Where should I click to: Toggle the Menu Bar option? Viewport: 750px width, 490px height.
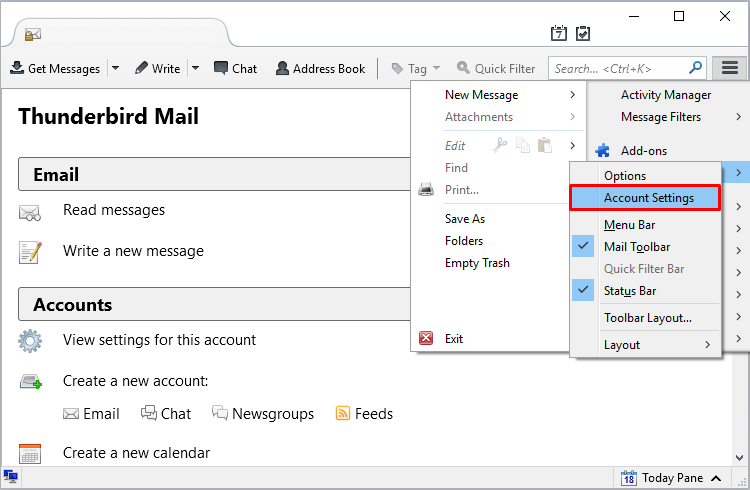pos(646,224)
